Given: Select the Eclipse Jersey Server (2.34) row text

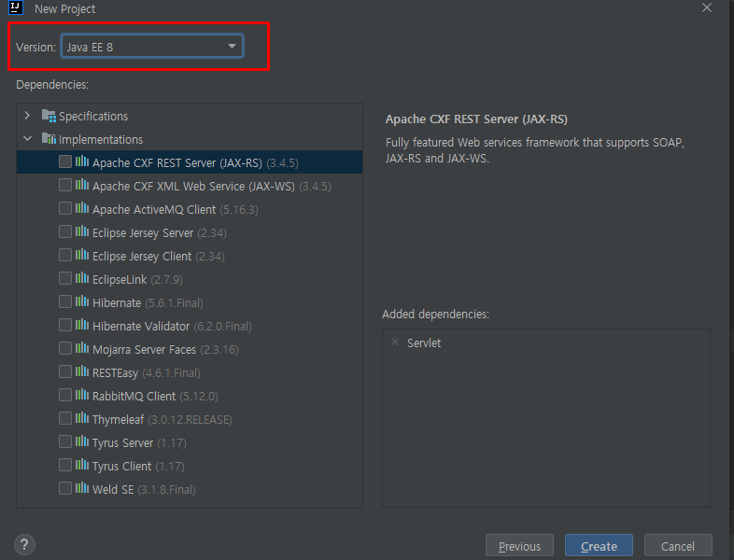Looking at the screenshot, I should click(x=159, y=232).
